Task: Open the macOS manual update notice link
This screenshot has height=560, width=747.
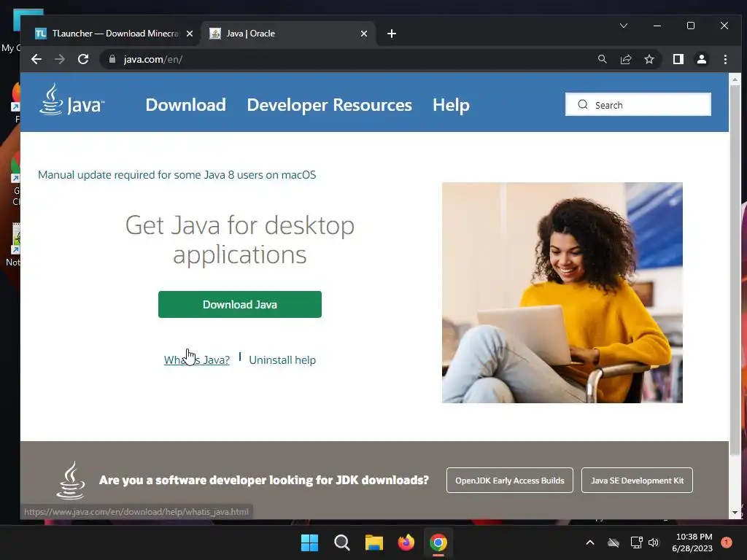Action: tap(177, 175)
